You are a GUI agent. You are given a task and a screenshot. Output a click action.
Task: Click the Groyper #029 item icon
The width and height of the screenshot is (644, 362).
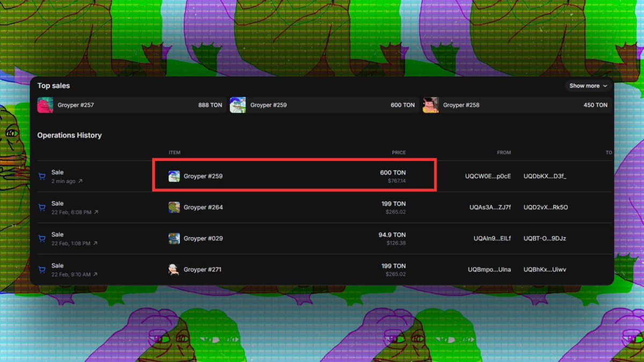pyautogui.click(x=174, y=238)
